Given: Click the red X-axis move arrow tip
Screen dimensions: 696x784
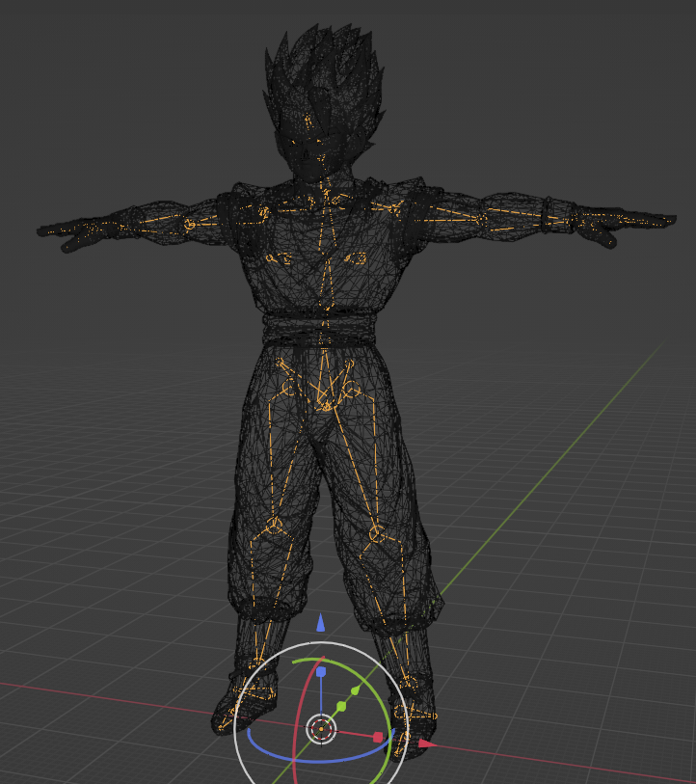Looking at the screenshot, I should pos(426,743).
